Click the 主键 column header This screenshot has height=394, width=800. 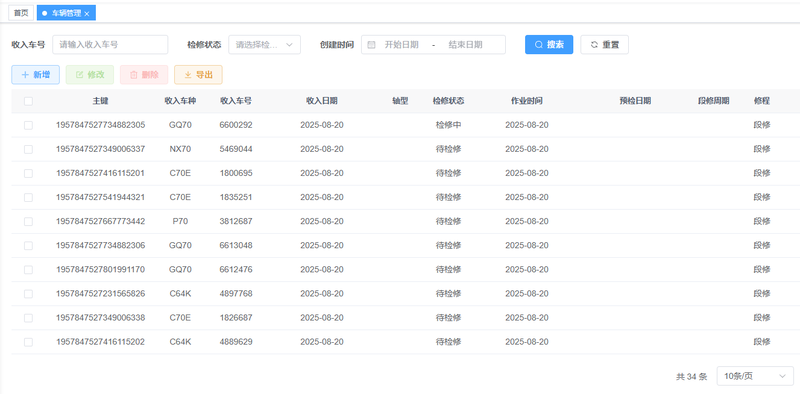[x=101, y=101]
